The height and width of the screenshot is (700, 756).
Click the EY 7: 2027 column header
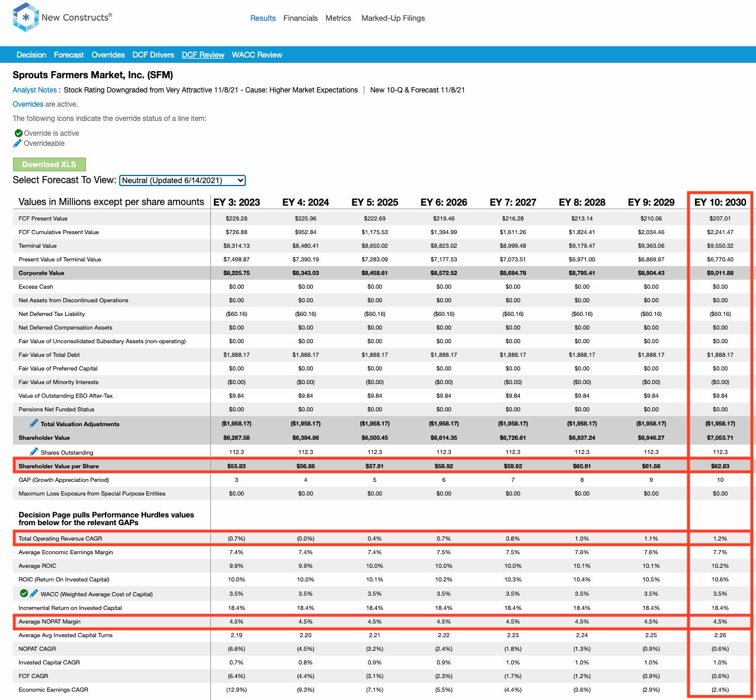(x=513, y=202)
